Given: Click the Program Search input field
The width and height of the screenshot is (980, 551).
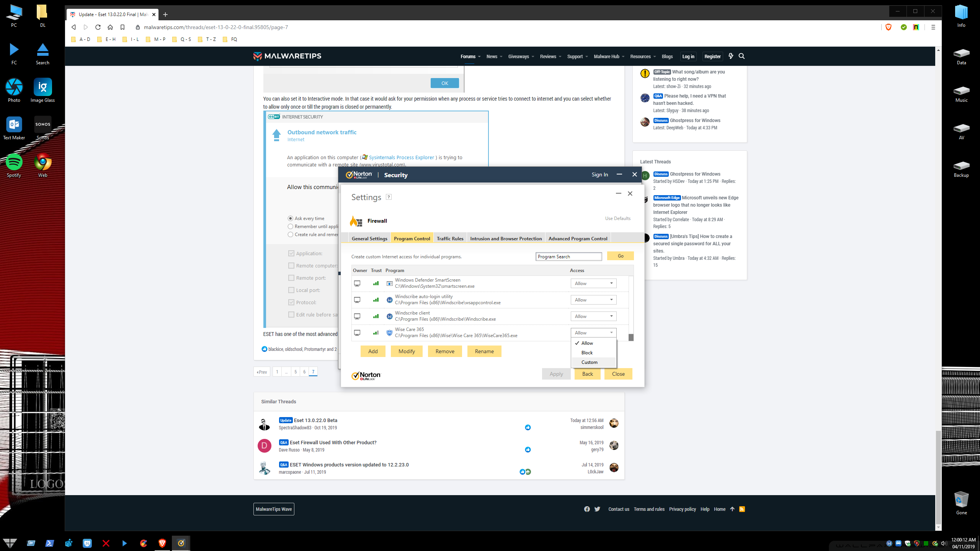Looking at the screenshot, I should tap(568, 257).
